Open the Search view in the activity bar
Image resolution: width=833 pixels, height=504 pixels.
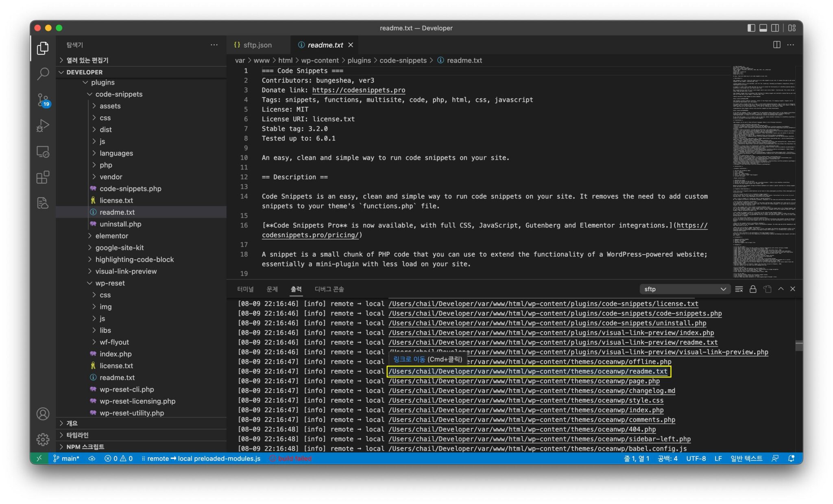point(43,73)
